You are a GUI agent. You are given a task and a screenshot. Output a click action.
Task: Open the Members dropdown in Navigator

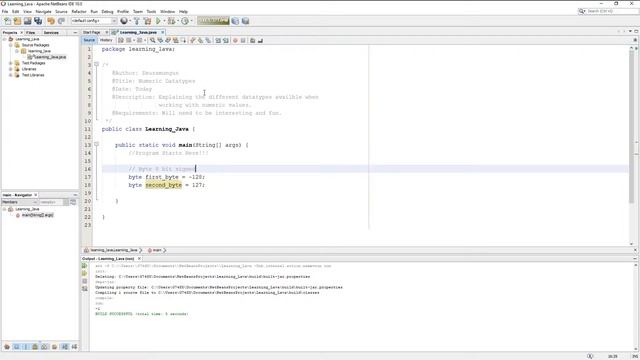point(20,202)
